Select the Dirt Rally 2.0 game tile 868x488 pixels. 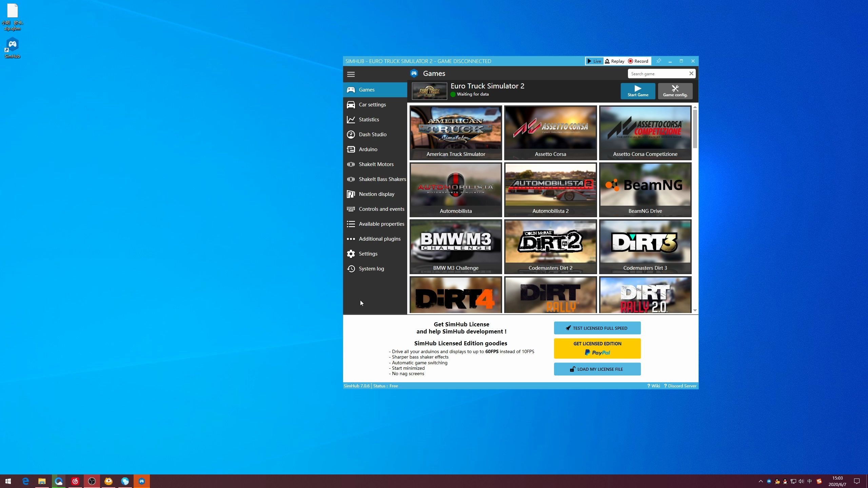pyautogui.click(x=645, y=295)
